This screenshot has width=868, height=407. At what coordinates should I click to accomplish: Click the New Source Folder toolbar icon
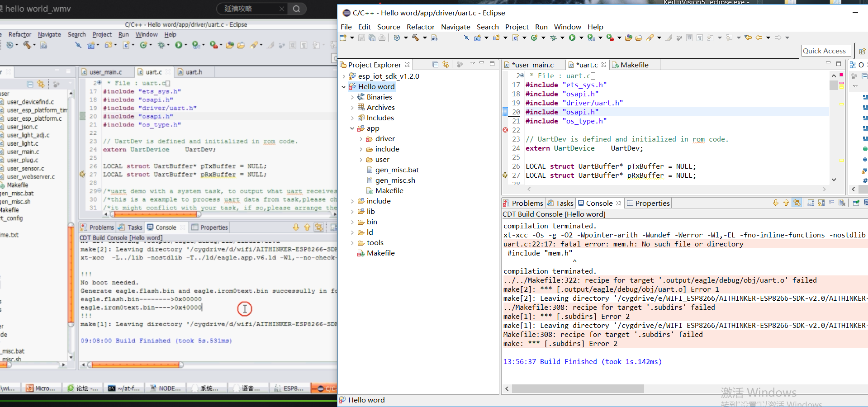pyautogui.click(x=496, y=38)
